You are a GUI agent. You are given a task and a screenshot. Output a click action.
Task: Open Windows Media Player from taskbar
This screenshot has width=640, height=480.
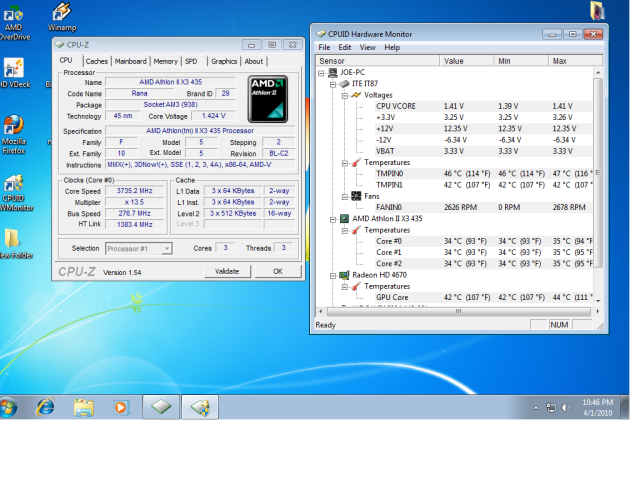click(x=121, y=407)
